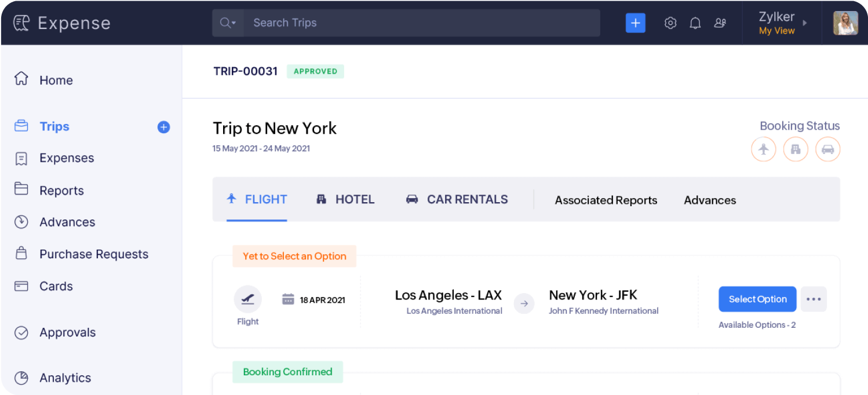This screenshot has width=868, height=395.
Task: Open the settings gear icon
Action: pyautogui.click(x=670, y=23)
